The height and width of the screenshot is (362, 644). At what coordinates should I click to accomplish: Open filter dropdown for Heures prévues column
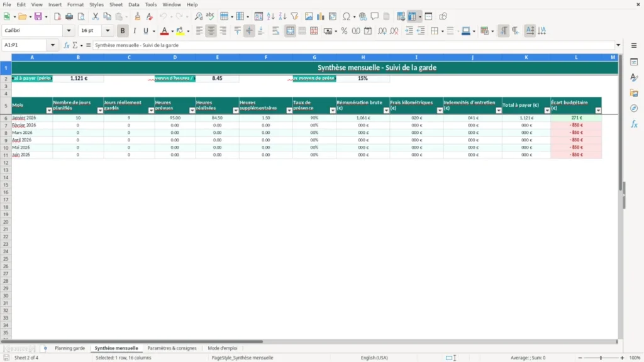click(192, 111)
